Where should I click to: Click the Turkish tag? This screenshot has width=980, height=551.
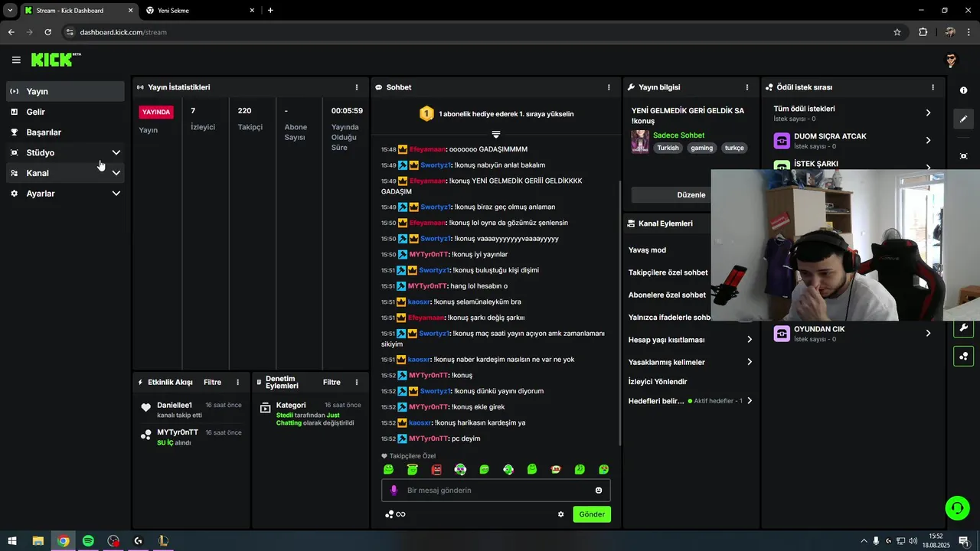pos(668,148)
